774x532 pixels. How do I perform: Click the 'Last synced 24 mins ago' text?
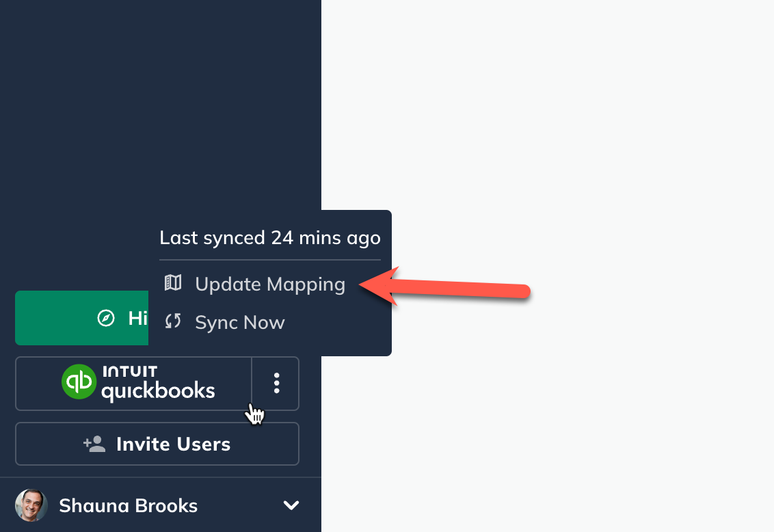point(270,238)
